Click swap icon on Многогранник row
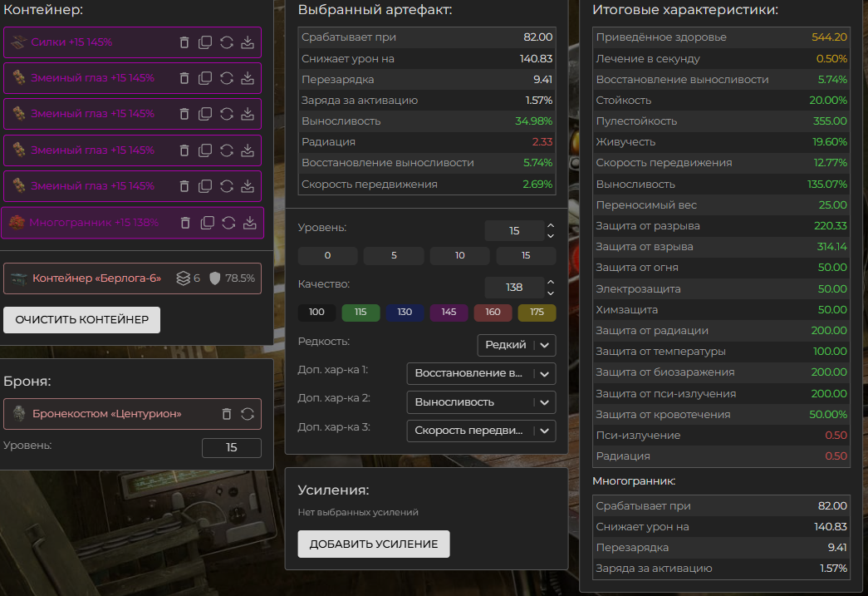Screen dimensions: 868x596 pos(228,223)
